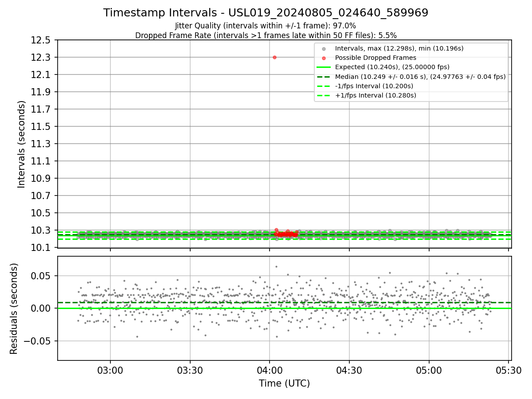Click the '10.7' y-axis tick label
532x399 pixels.
(41, 196)
